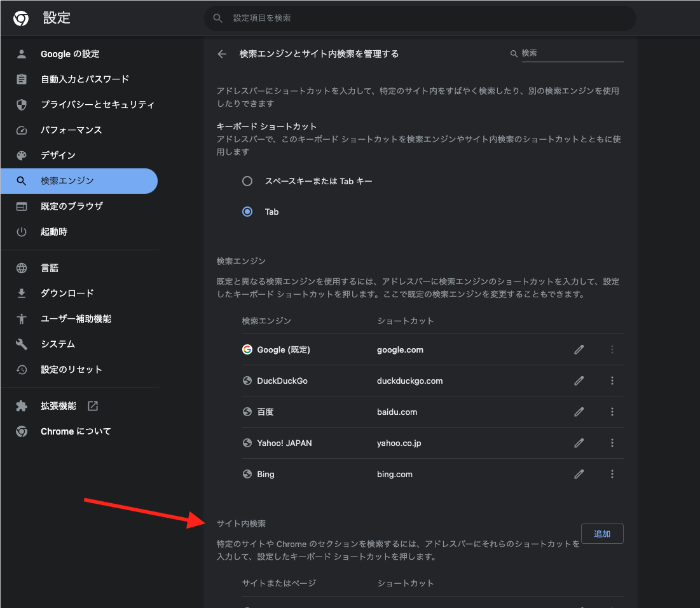Click the edit pencil for DuckDuckGo
The width and height of the screenshot is (700, 608).
tap(579, 381)
